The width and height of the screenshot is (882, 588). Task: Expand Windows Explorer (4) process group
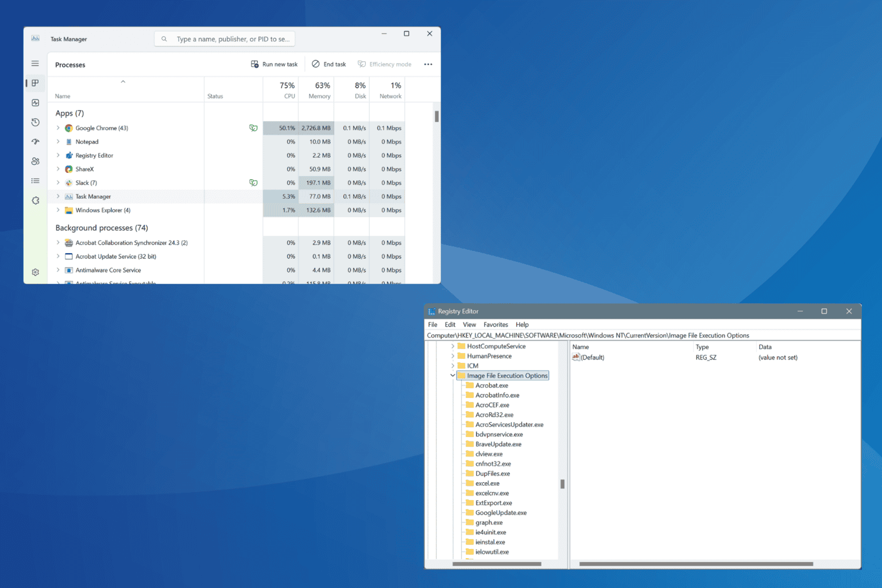[x=58, y=210]
